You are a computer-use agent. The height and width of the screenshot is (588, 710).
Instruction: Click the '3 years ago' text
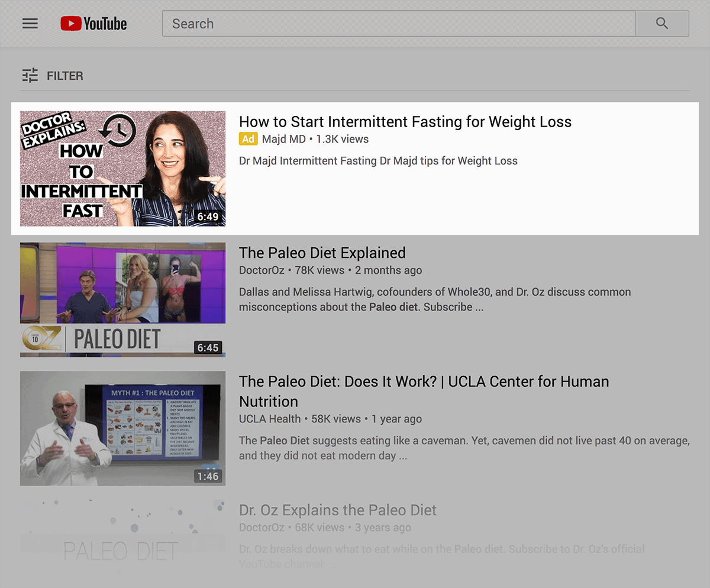coord(382,527)
